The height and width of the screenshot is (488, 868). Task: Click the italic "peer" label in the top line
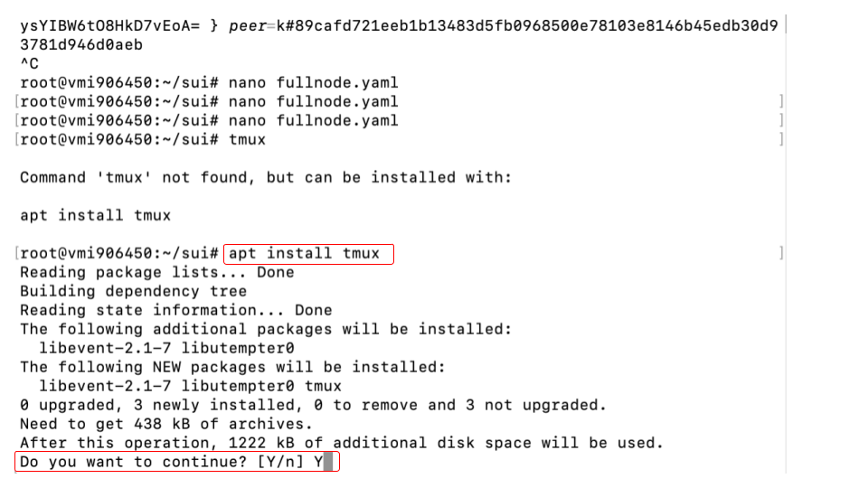coord(248,26)
